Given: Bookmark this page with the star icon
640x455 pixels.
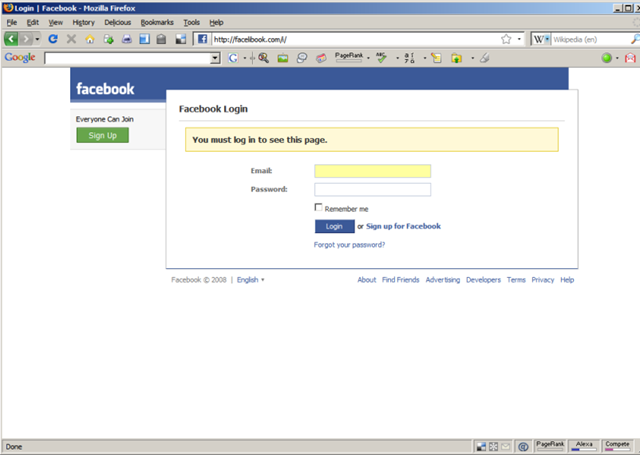Looking at the screenshot, I should coord(506,39).
